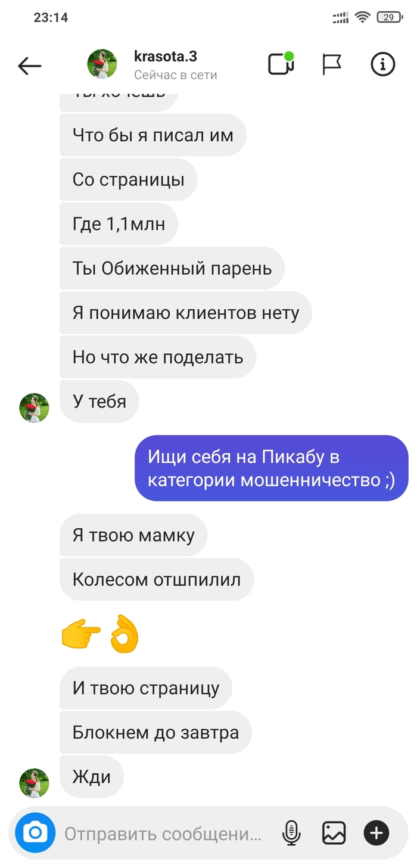Start a video call with krasota.3

click(281, 64)
